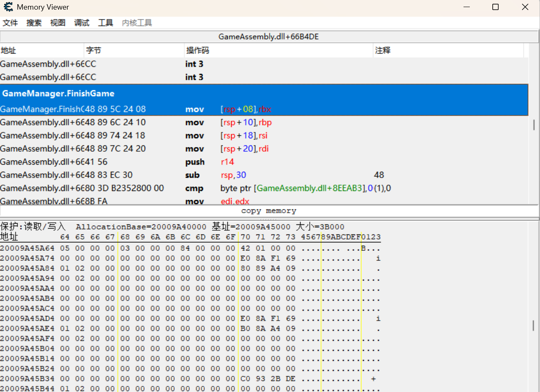Viewport: 540px width, 392px height.
Task: Click hex row address 20009A45A74
Action: click(x=27, y=258)
